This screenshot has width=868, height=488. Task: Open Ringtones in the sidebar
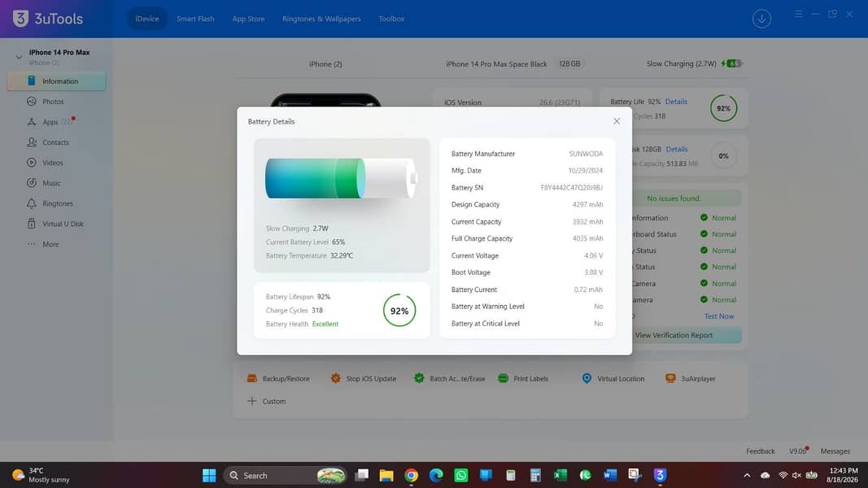click(x=56, y=203)
